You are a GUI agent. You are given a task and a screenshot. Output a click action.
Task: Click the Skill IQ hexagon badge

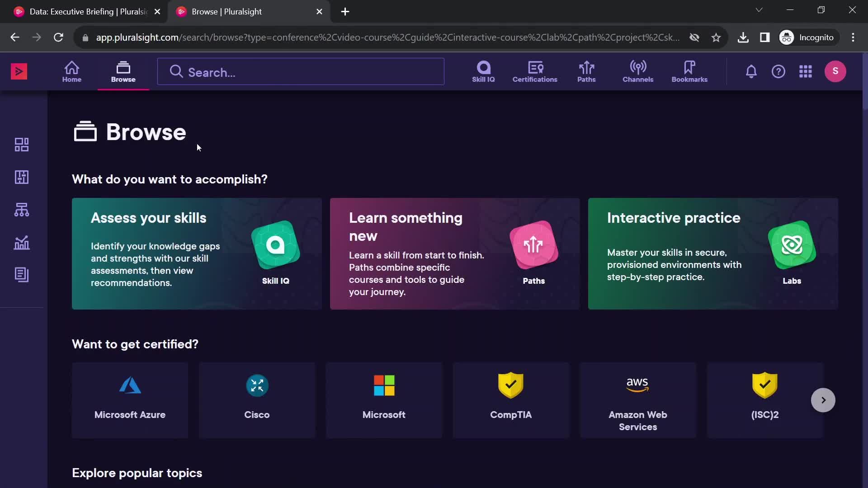pyautogui.click(x=276, y=245)
